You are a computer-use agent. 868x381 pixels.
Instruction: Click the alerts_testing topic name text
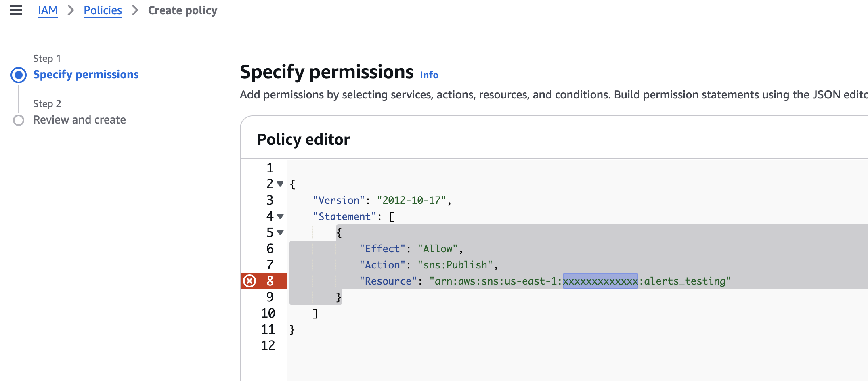click(684, 281)
